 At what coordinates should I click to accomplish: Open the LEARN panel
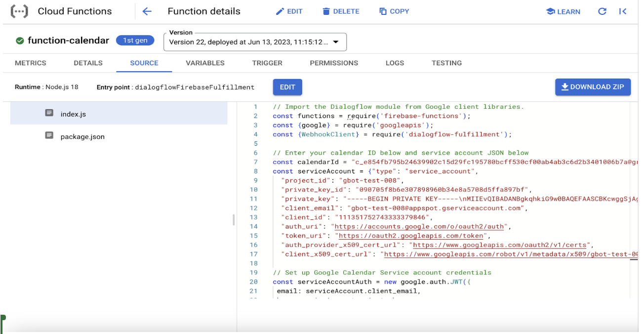[x=563, y=11]
